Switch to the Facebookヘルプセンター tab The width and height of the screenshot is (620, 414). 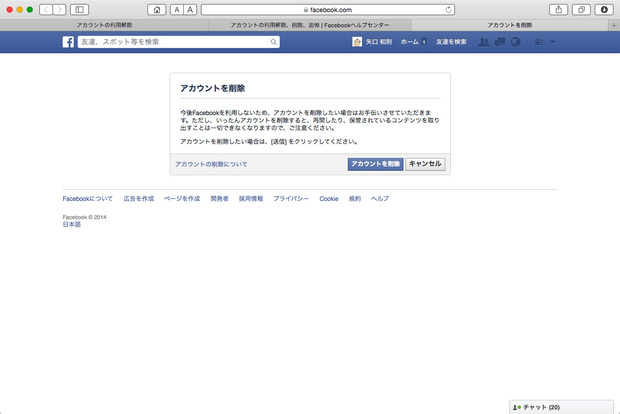(307, 24)
